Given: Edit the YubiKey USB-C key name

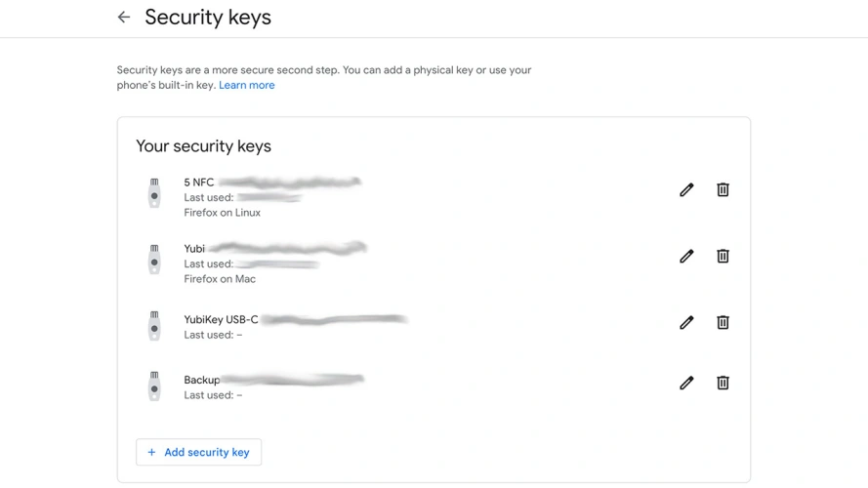Looking at the screenshot, I should (686, 322).
